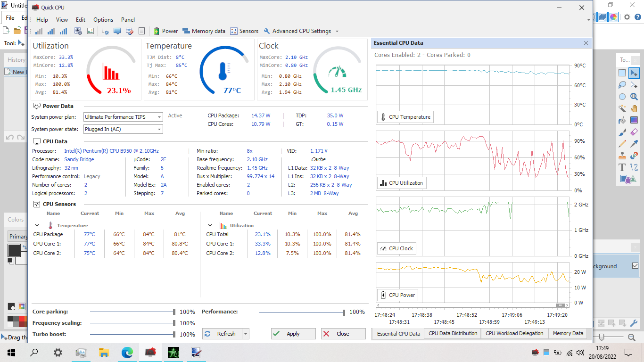The width and height of the screenshot is (644, 362).
Task: Open Windows taskbar search
Action: [34, 352]
